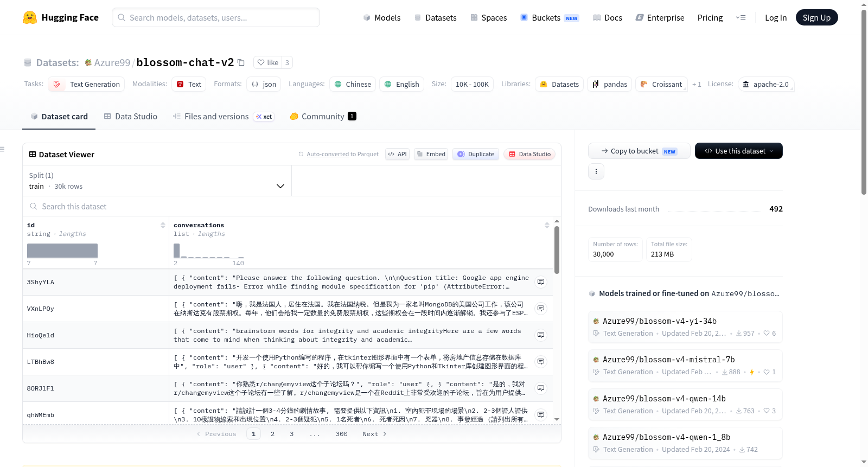Screen dimensions: 868x467
Task: Expand conversation in qhWMEmb row
Action: (541, 415)
